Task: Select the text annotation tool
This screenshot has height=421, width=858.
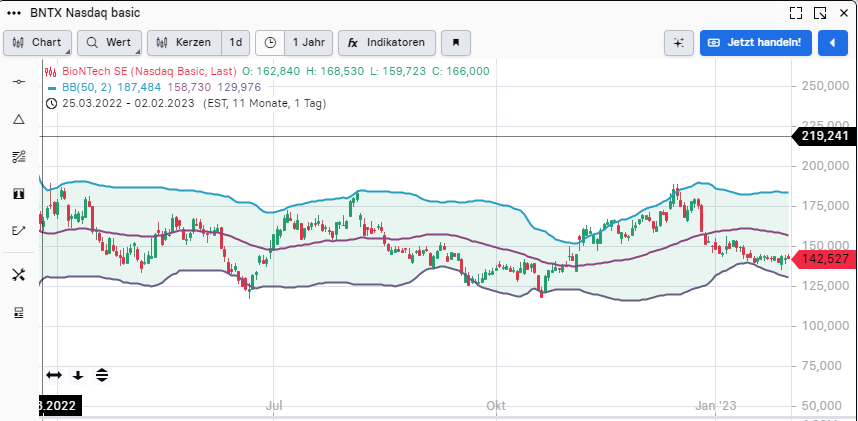Action: (x=18, y=193)
